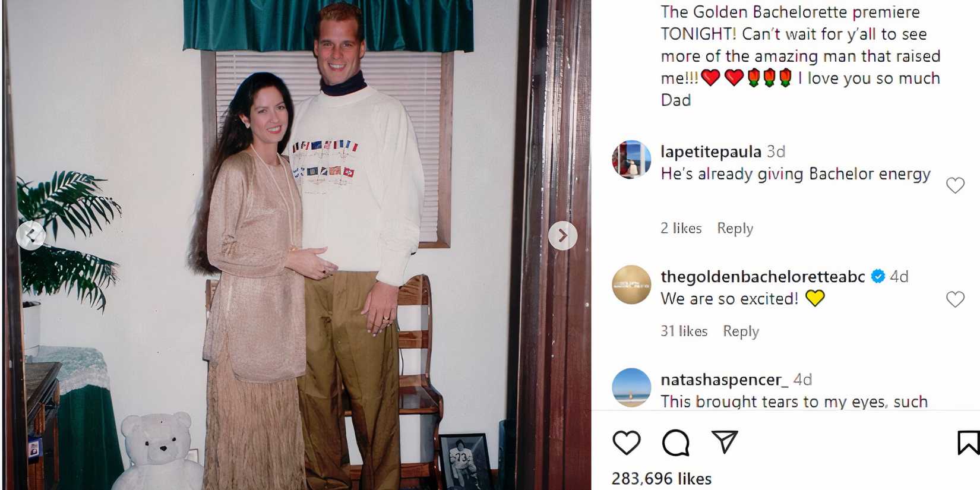This screenshot has height=490, width=980.
Task: View 31 likes on comment
Action: click(684, 331)
